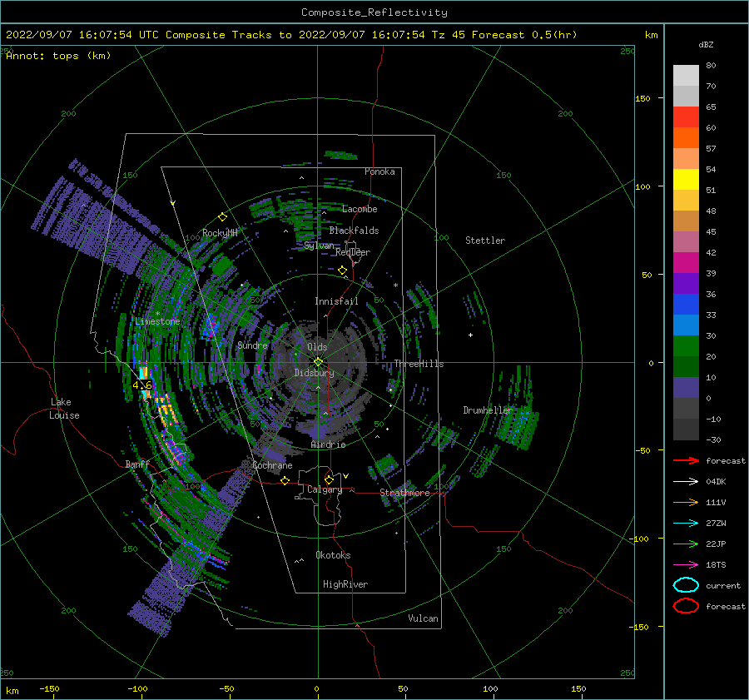The height and width of the screenshot is (700, 749).
Task: Select the Cochrane label
Action: point(272,465)
